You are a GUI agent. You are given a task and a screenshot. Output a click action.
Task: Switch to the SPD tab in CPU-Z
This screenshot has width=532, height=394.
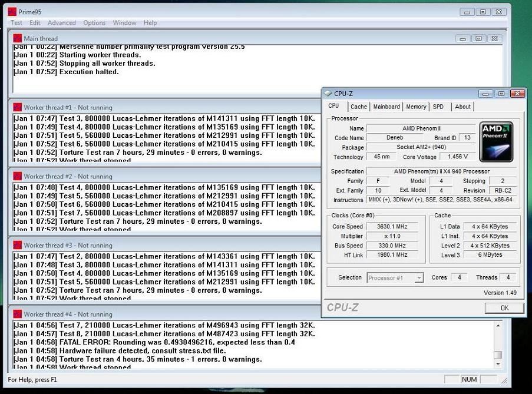coord(438,107)
